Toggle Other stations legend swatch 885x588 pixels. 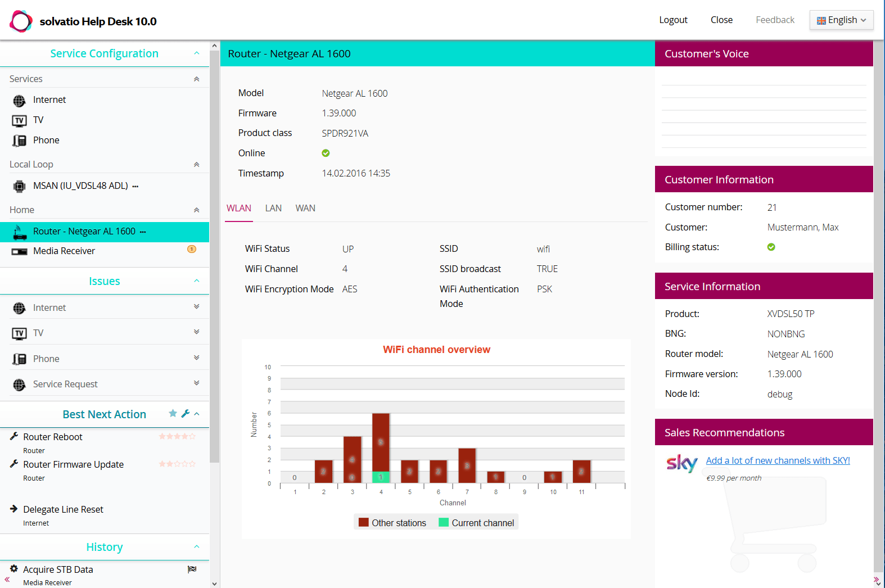coord(364,523)
